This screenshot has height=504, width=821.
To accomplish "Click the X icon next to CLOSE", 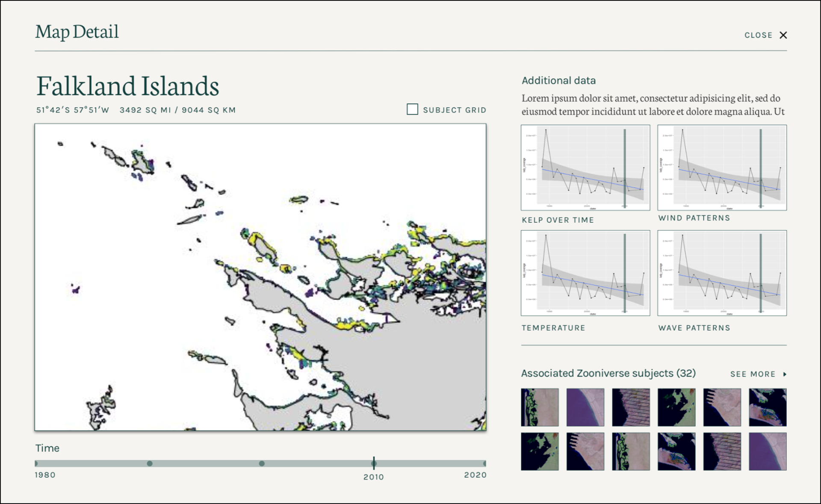I will (784, 35).
